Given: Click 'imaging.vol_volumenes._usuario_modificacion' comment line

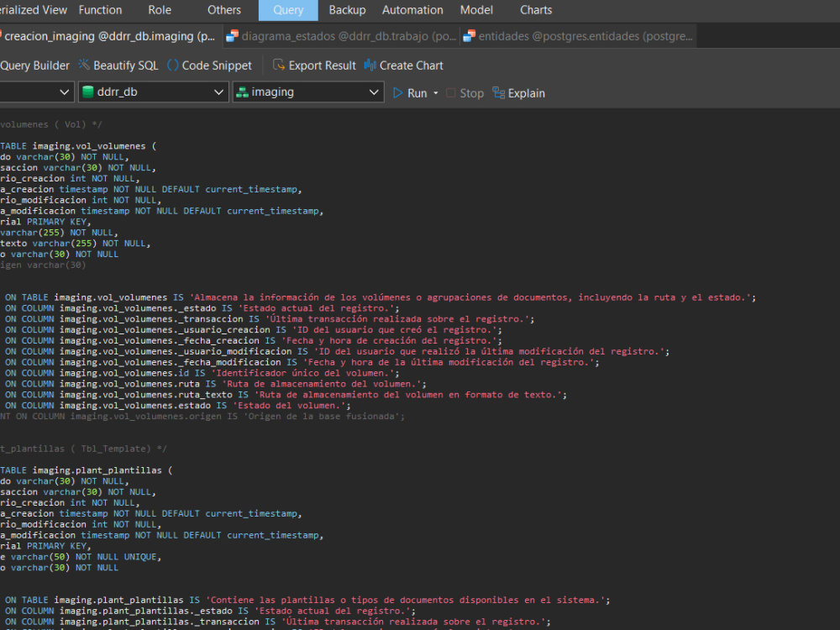Looking at the screenshot, I should [x=337, y=351].
